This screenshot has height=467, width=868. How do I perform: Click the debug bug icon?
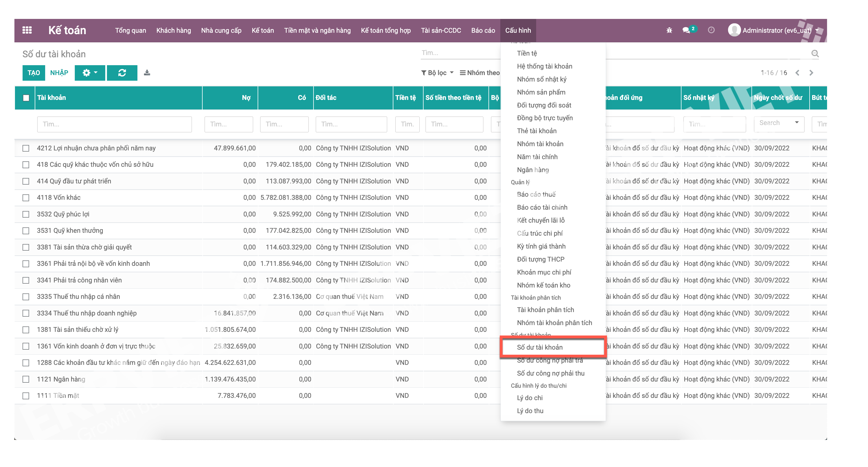point(669,30)
